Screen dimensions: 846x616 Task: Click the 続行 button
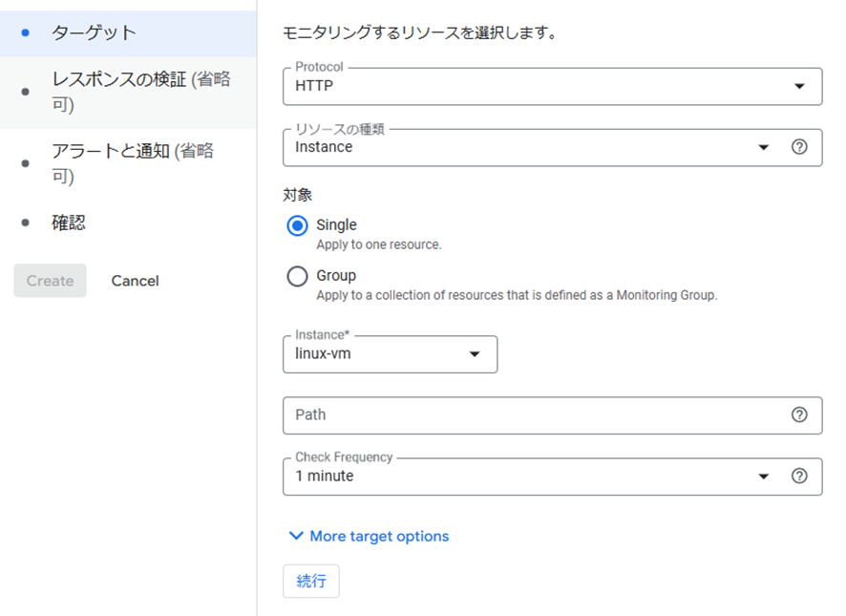click(311, 581)
